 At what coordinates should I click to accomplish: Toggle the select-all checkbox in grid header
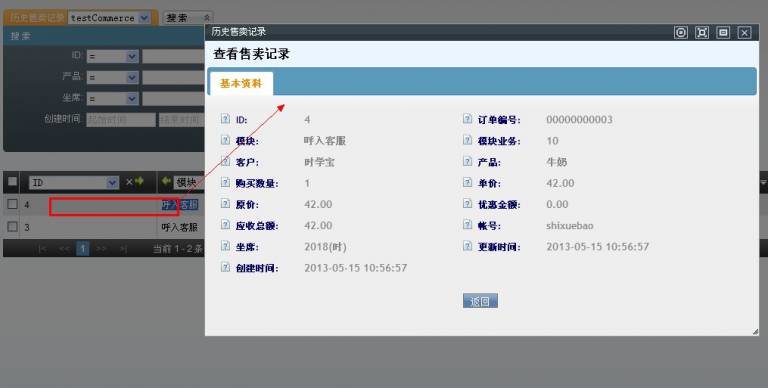12,182
